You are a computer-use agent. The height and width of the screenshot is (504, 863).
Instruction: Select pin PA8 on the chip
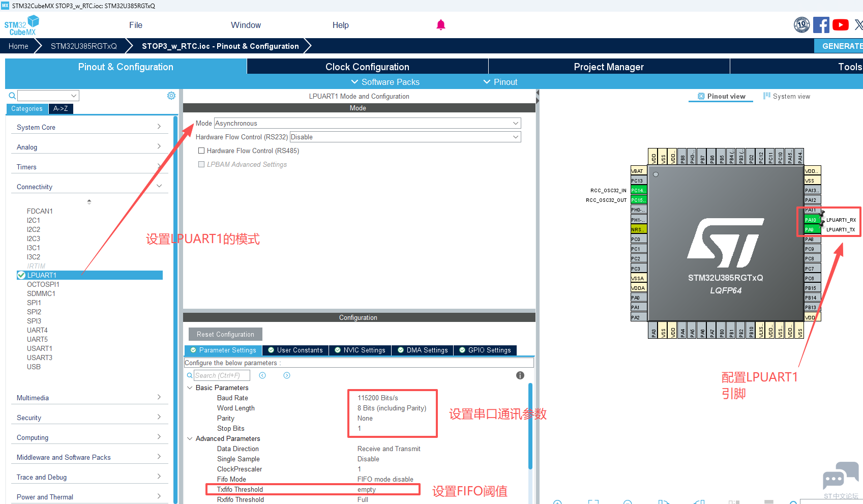click(x=812, y=239)
